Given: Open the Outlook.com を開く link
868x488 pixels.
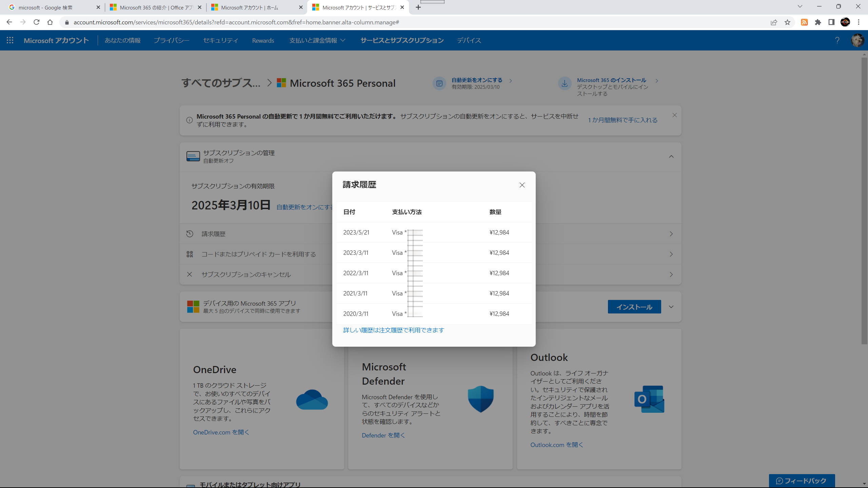Looking at the screenshot, I should click(556, 445).
